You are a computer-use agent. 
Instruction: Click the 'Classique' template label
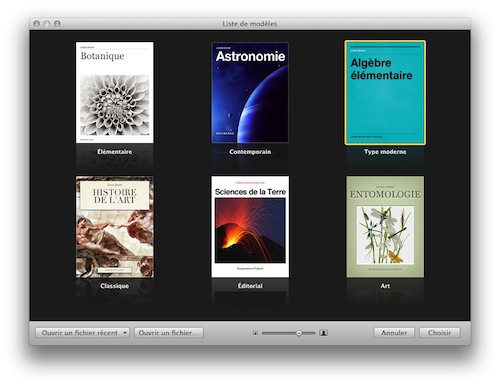click(x=115, y=286)
